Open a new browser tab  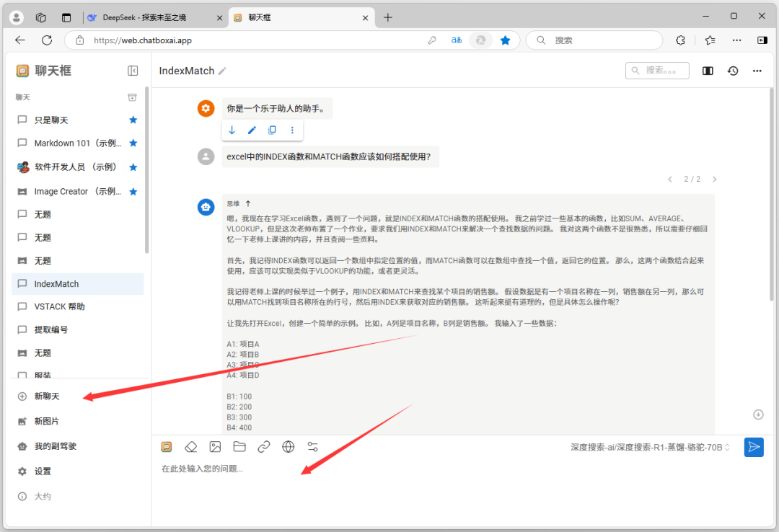point(388,17)
